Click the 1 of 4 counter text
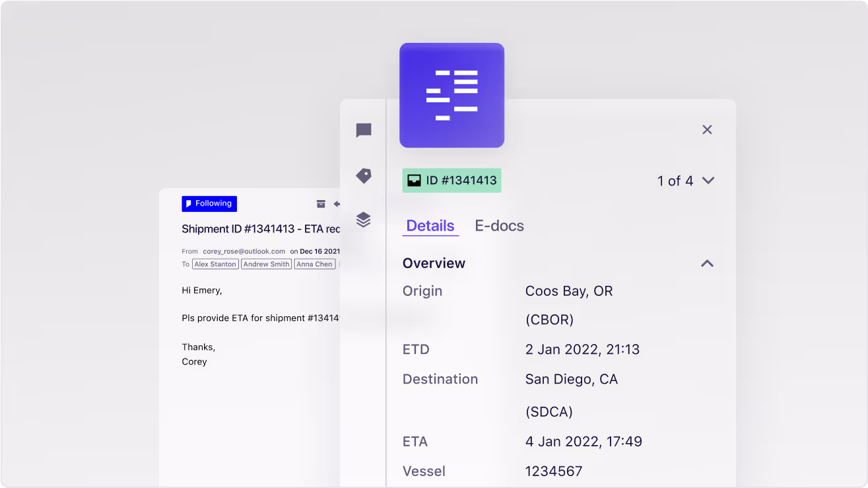 675,181
